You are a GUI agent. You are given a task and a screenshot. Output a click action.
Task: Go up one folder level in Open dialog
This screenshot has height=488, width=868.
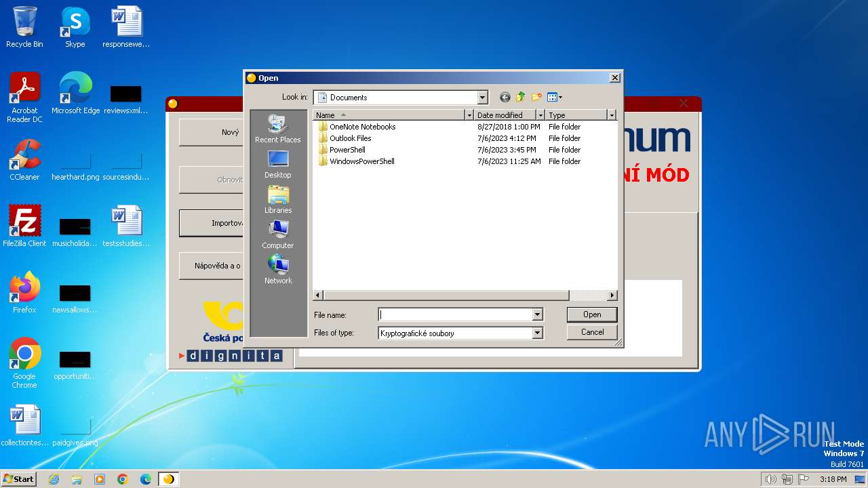tap(521, 98)
